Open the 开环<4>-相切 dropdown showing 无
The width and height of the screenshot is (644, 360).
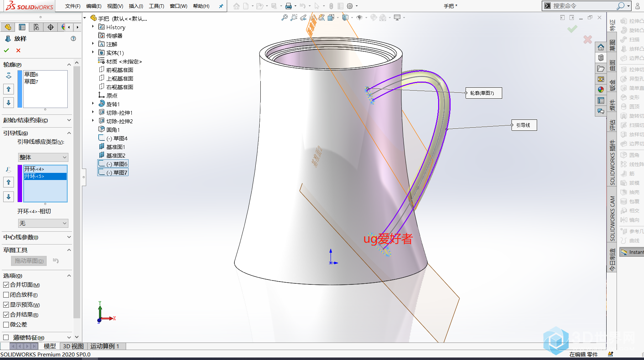(x=43, y=223)
